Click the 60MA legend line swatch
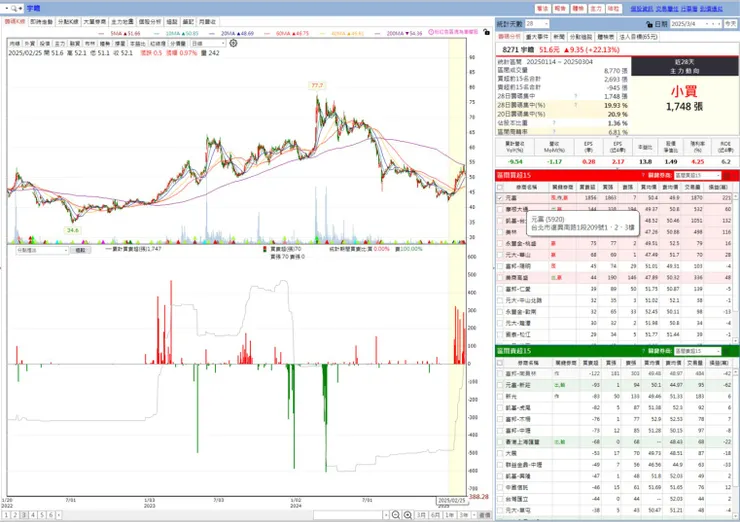Image resolution: width=740 pixels, height=522 pixels. click(269, 34)
